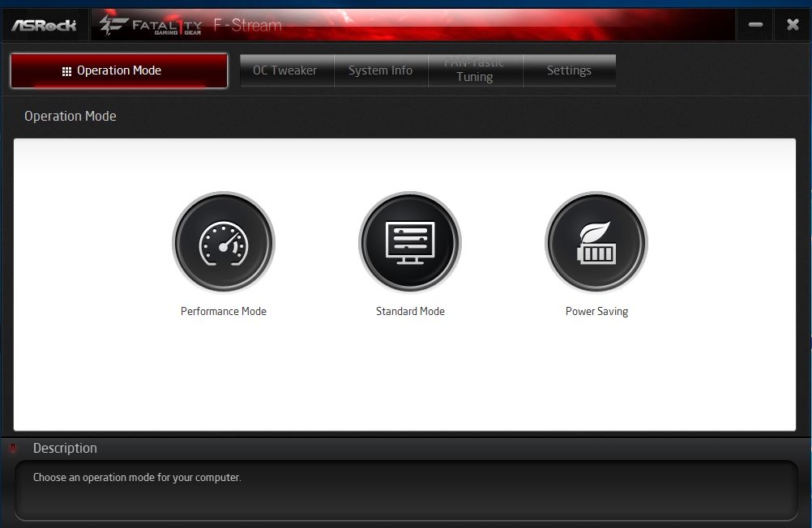Select the Performance Mode speedometer icon
The height and width of the screenshot is (528, 812).
pos(224,243)
